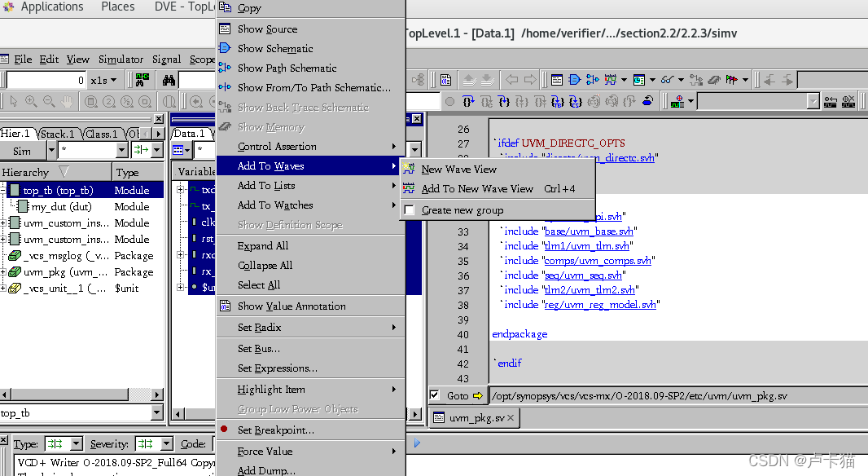
Task: Click the list view window icon in toolbar
Action: pos(639,80)
